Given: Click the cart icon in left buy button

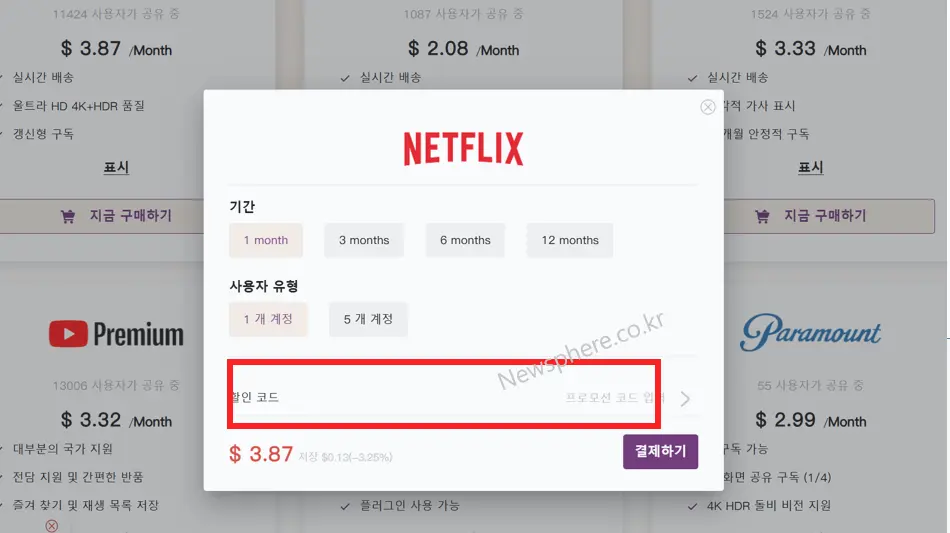Looking at the screenshot, I should pyautogui.click(x=68, y=216).
